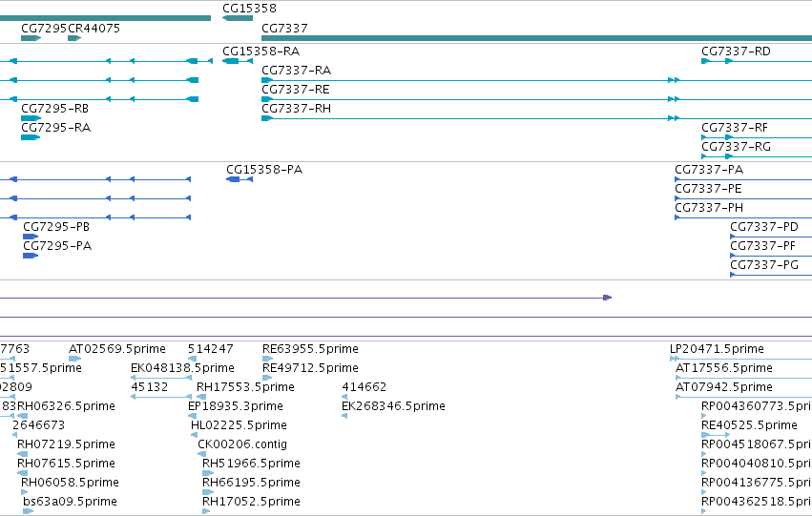Click the CG7337-PE protein label

(708, 189)
